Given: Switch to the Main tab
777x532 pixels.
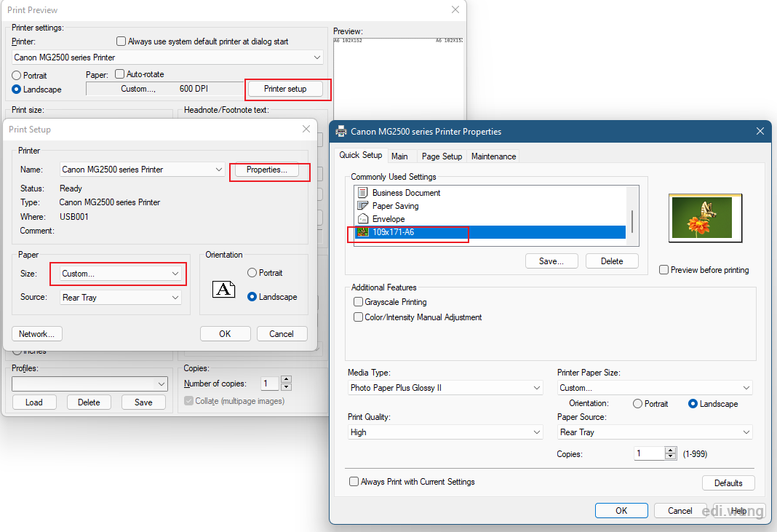Looking at the screenshot, I should [399, 156].
